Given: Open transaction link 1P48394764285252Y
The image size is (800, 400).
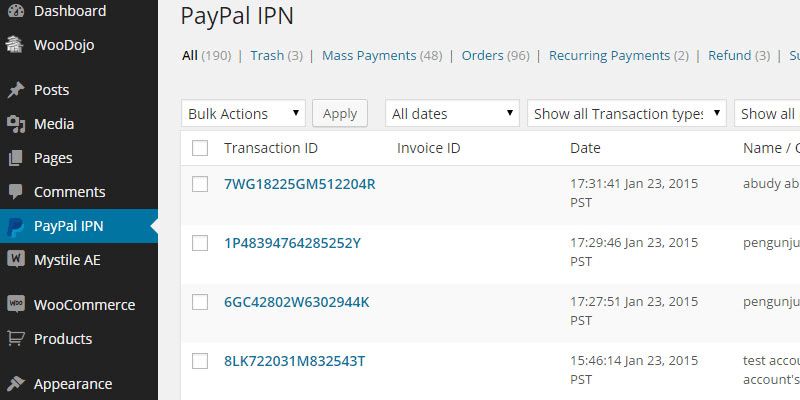Looking at the screenshot, I should point(292,243).
